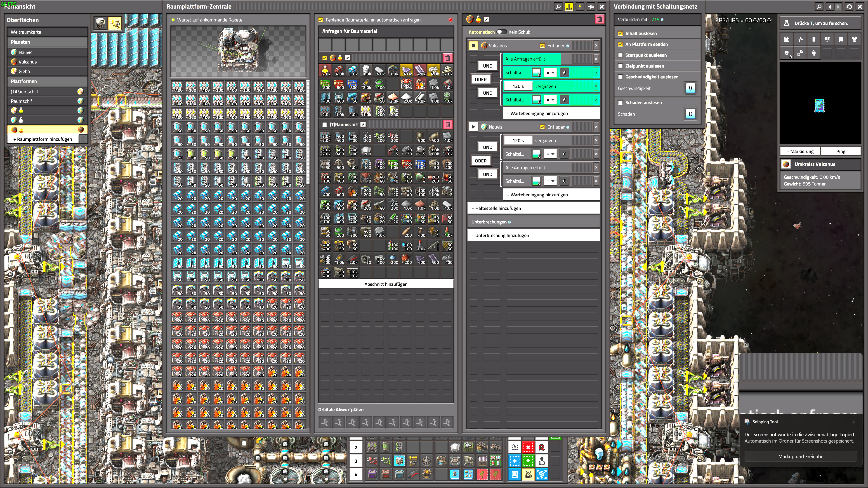Click + Haltestelle hinzufügen

(x=534, y=208)
